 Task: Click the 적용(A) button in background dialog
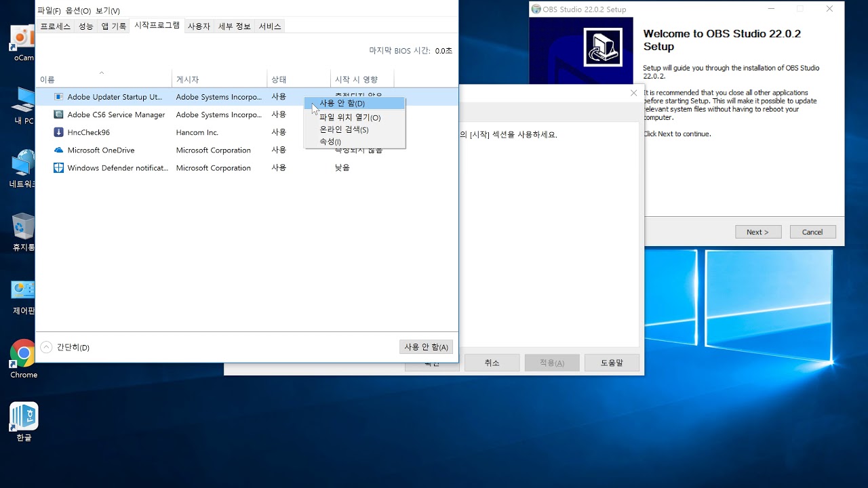[552, 363]
